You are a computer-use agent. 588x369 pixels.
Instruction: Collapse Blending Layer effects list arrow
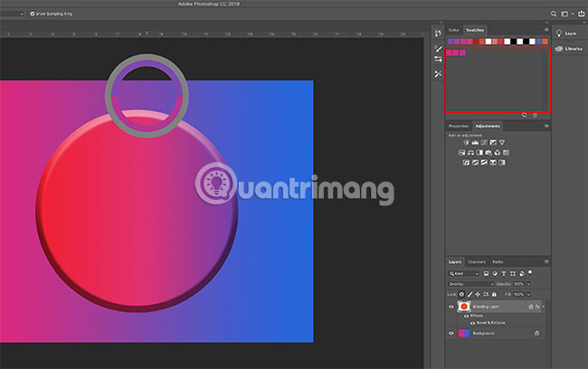pyautogui.click(x=543, y=307)
